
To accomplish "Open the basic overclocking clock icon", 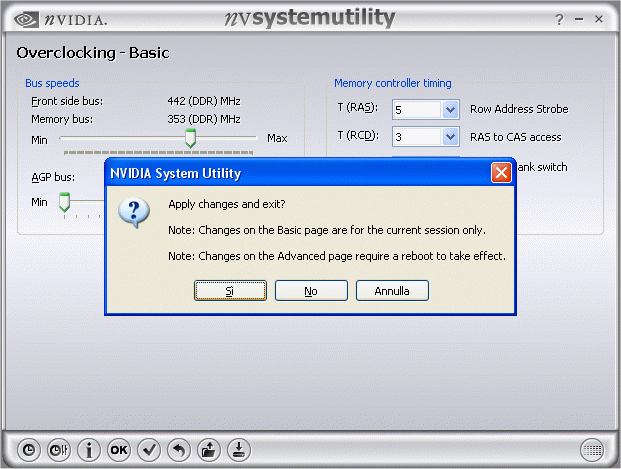I will (29, 450).
